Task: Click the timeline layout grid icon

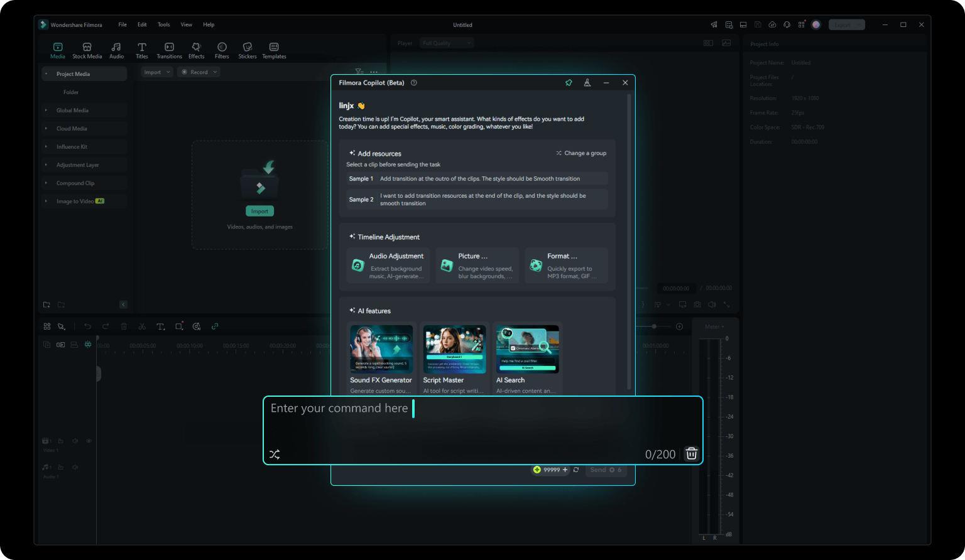Action: (47, 326)
